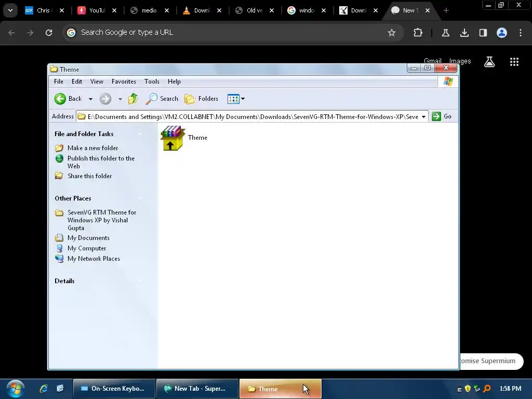
Task: Open the Help menu in Explorer
Action: click(174, 82)
